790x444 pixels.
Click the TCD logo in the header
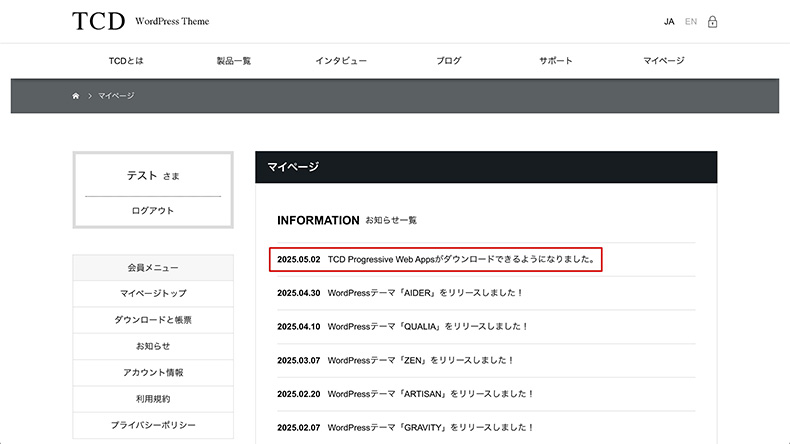coord(99,21)
